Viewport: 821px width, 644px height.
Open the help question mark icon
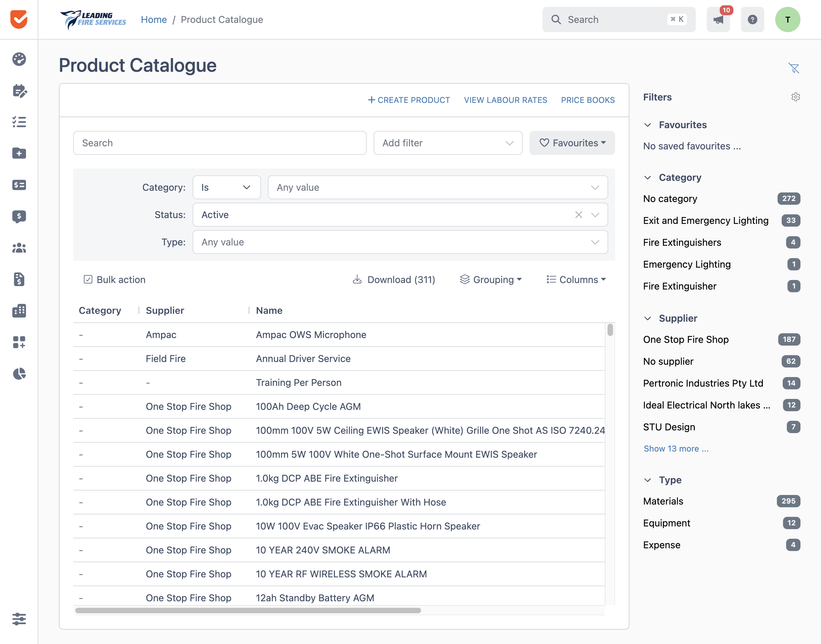click(x=752, y=19)
